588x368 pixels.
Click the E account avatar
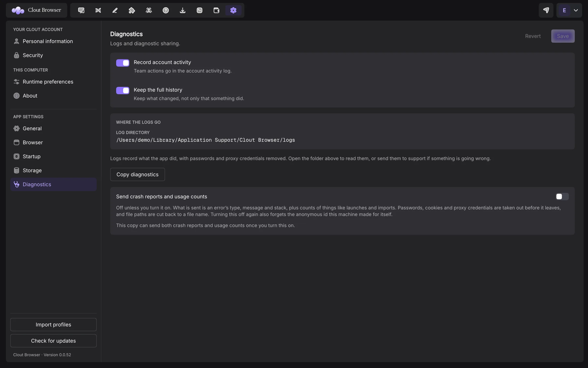(x=564, y=10)
